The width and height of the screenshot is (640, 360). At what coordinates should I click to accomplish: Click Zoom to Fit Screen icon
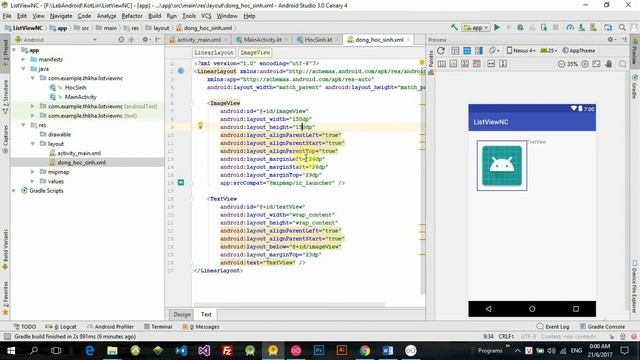click(x=596, y=64)
